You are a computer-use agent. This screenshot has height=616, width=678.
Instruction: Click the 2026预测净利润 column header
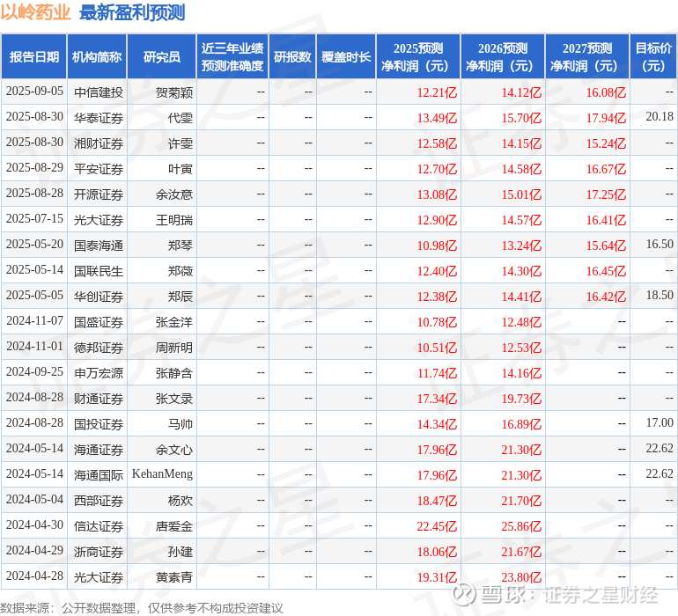503,56
